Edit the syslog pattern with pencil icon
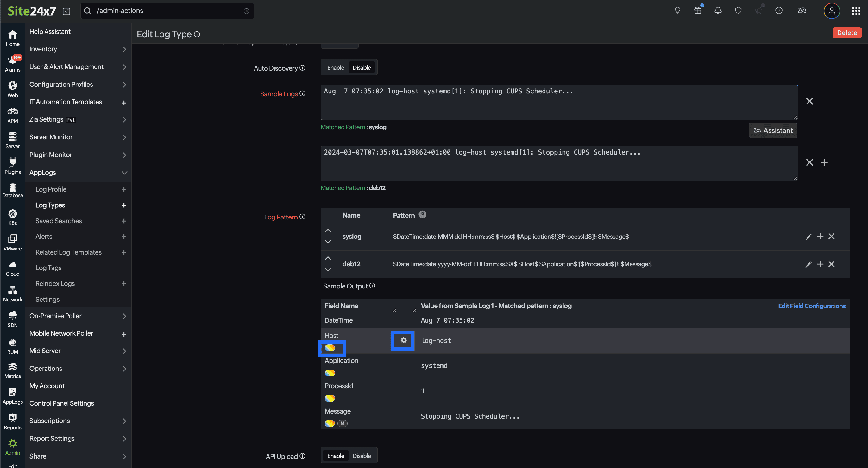The width and height of the screenshot is (868, 468). click(808, 237)
